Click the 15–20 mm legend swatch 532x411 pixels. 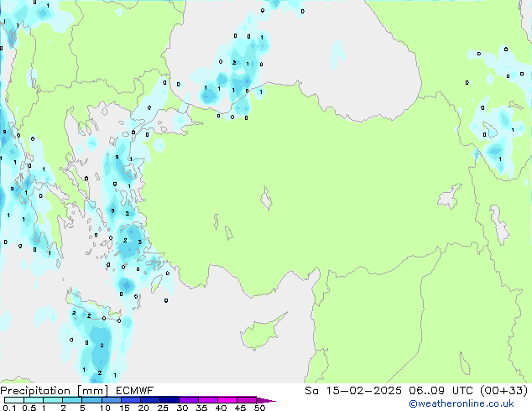[131, 400]
